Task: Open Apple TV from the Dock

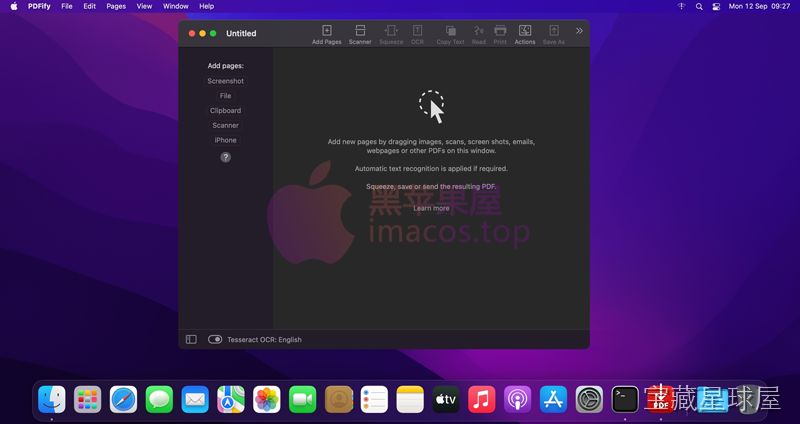Action: 446,400
